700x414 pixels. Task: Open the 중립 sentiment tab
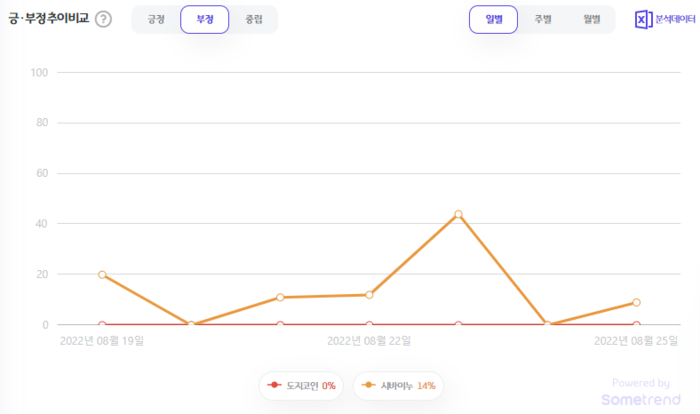pos(254,20)
